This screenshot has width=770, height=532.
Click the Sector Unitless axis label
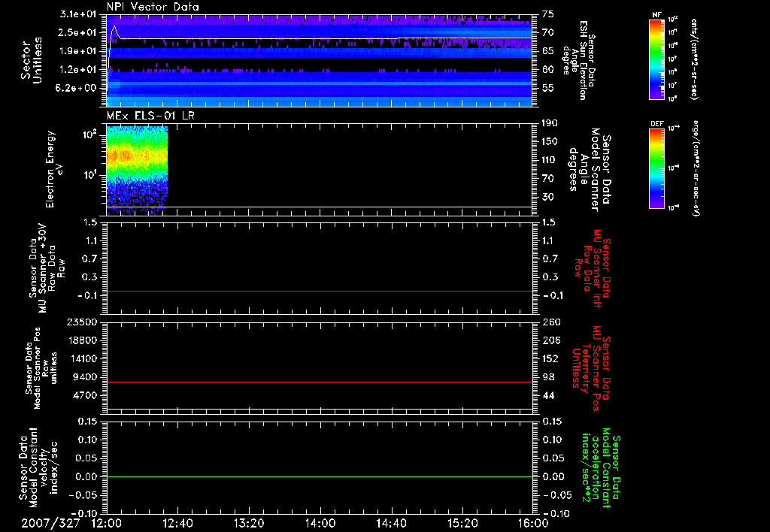click(32, 60)
